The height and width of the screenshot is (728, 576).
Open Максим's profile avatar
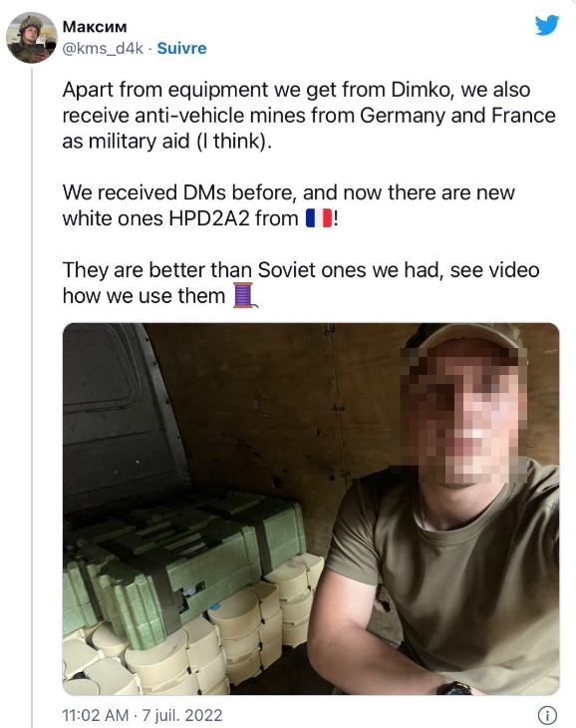(x=31, y=38)
